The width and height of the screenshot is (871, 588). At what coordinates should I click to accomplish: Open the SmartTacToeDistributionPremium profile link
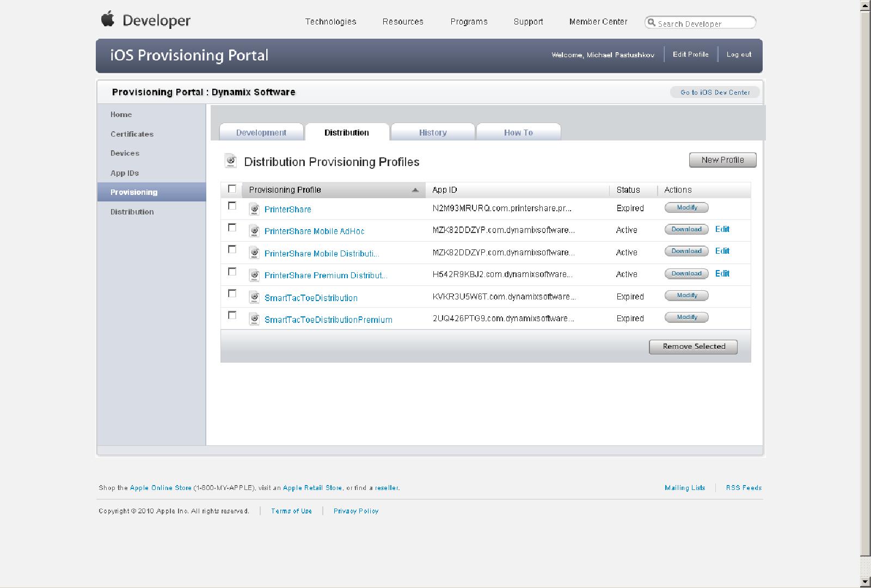click(x=328, y=320)
